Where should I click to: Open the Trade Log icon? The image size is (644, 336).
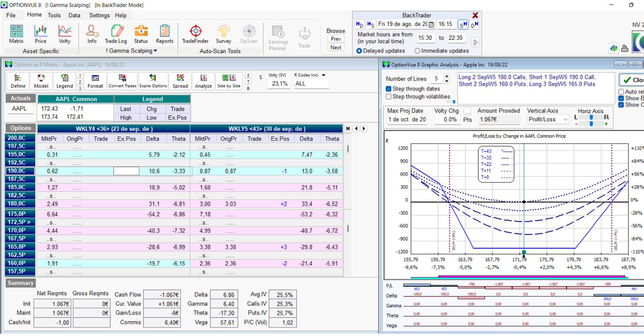116,34
